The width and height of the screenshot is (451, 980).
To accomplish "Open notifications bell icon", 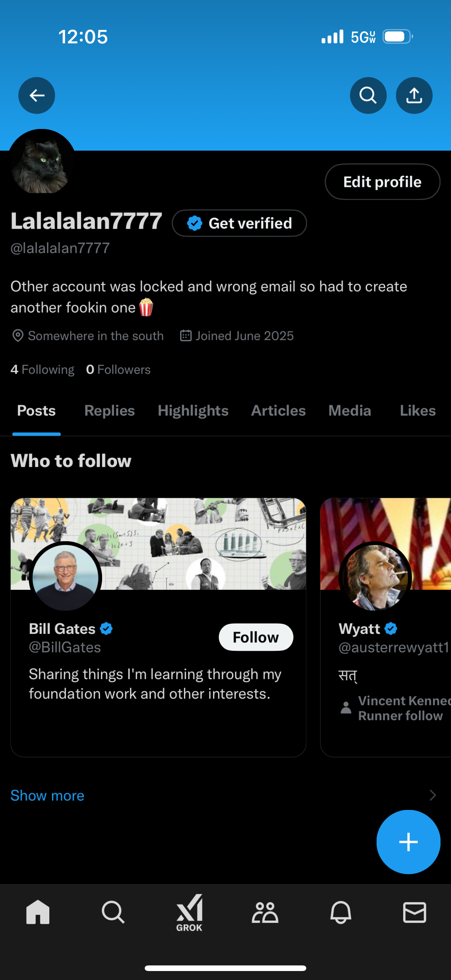I will (x=340, y=912).
